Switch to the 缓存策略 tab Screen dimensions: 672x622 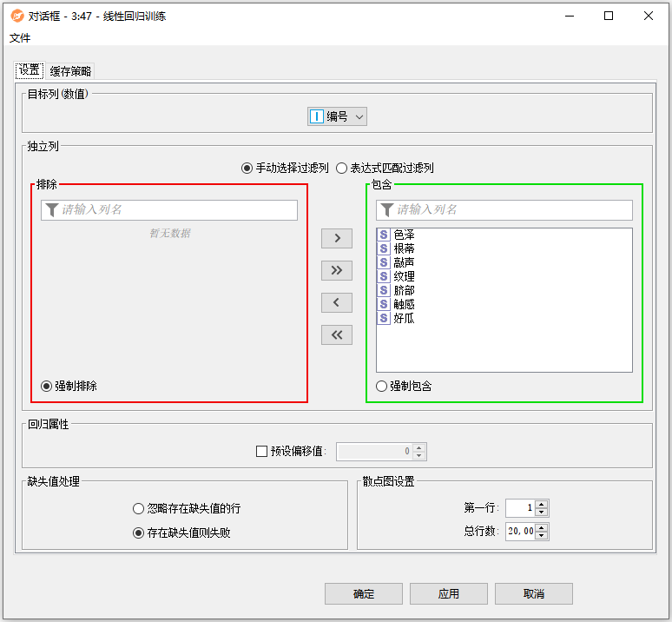click(x=70, y=71)
